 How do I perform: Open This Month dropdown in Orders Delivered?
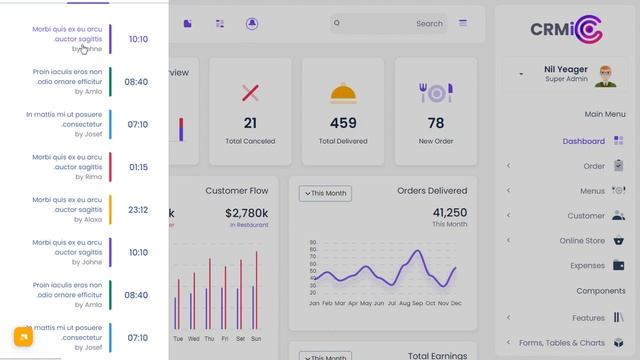point(325,193)
